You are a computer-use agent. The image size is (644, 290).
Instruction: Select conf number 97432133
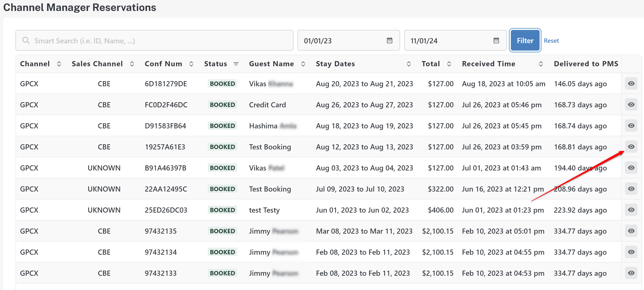point(160,273)
